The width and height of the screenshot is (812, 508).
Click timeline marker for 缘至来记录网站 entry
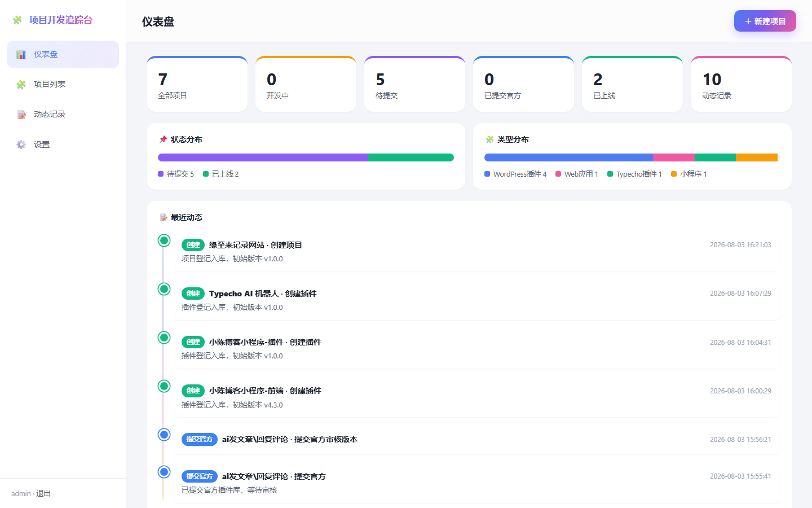164,240
